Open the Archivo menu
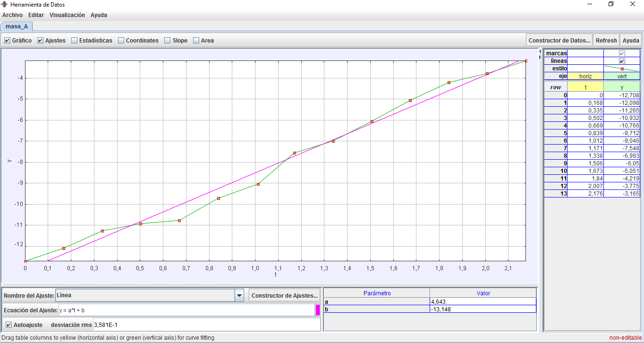 (12, 15)
